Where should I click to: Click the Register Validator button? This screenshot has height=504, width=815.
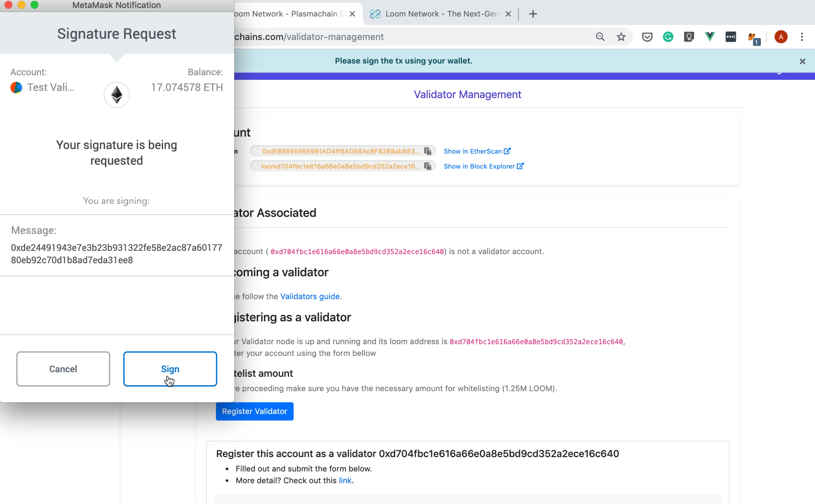click(x=255, y=411)
